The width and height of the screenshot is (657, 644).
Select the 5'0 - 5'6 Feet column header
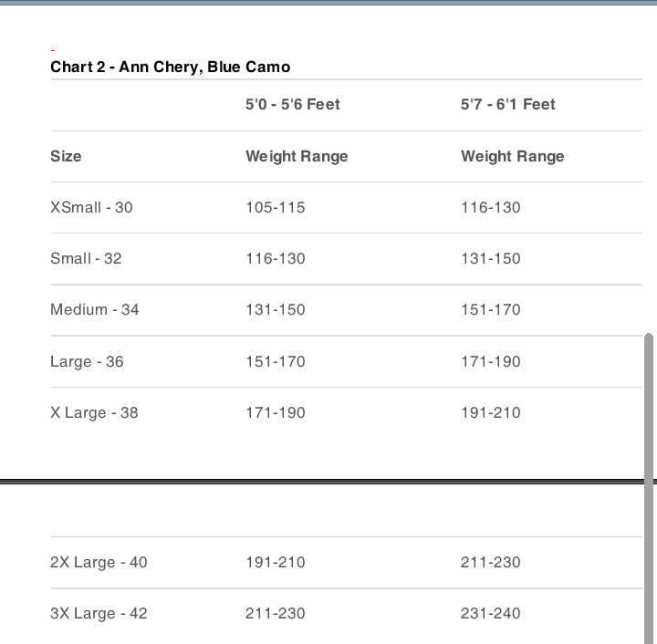[x=292, y=105]
